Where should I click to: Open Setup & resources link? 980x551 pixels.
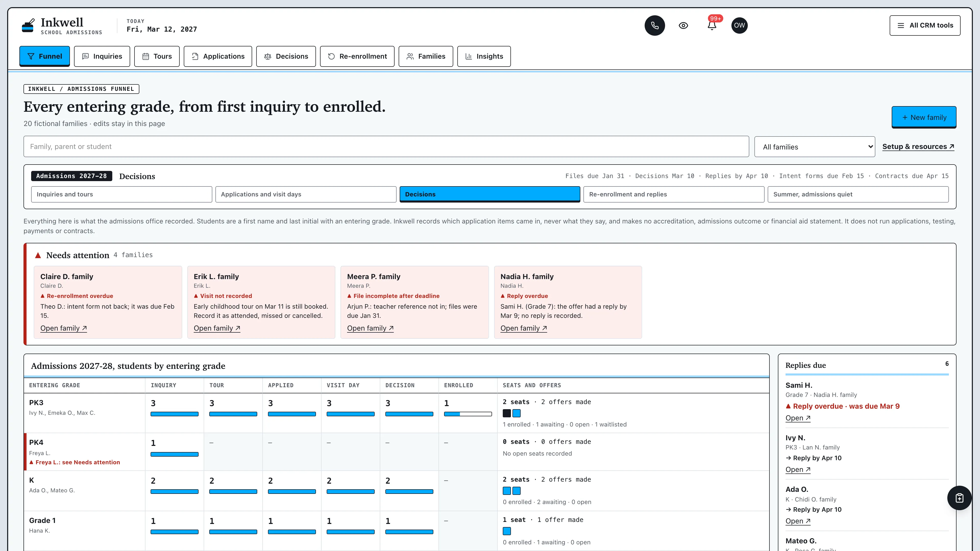(918, 146)
